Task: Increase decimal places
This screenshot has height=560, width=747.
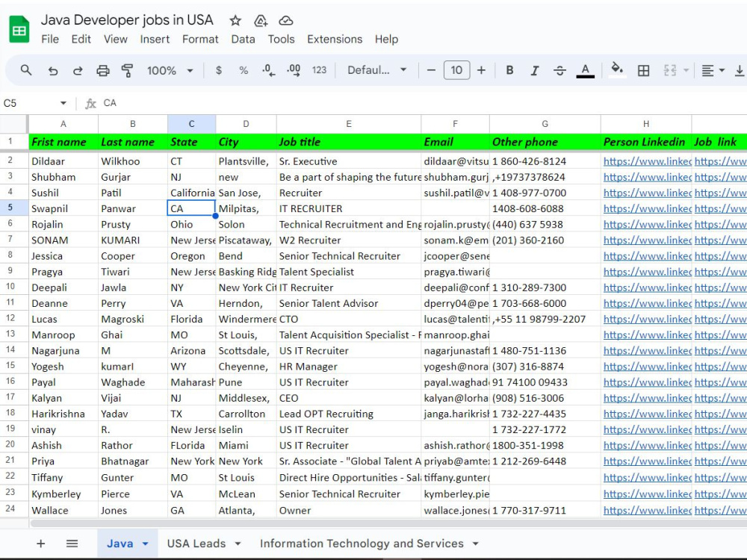Action: pyautogui.click(x=294, y=70)
